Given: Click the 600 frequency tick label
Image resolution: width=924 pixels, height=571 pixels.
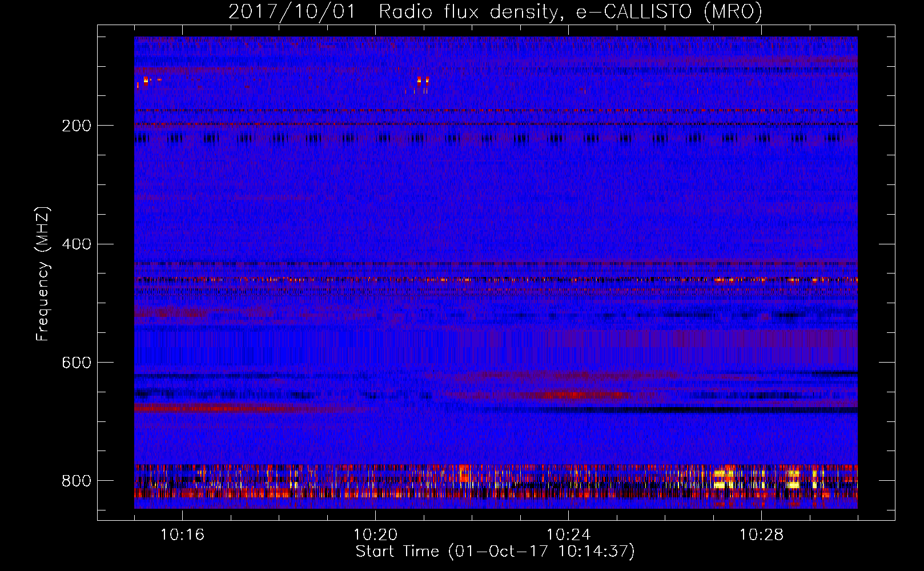Looking at the screenshot, I should [77, 363].
